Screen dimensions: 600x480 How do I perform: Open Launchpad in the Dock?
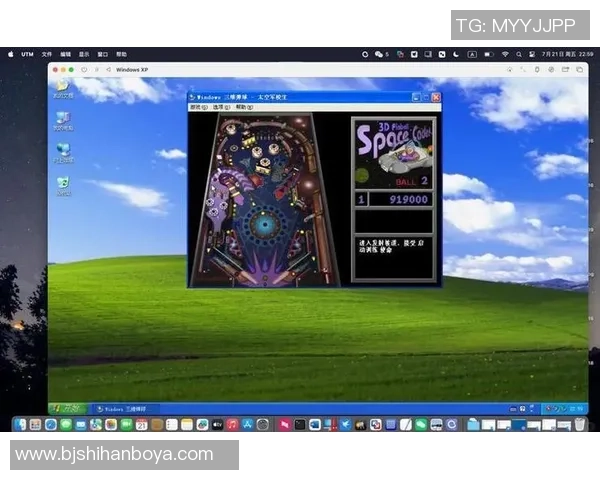[35, 424]
